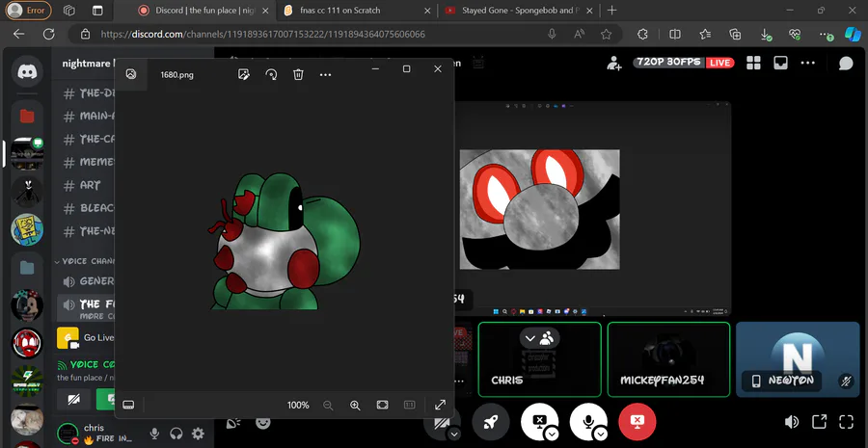The image size is (868, 448).
Task: Select the Chris participant tile
Action: click(x=539, y=359)
